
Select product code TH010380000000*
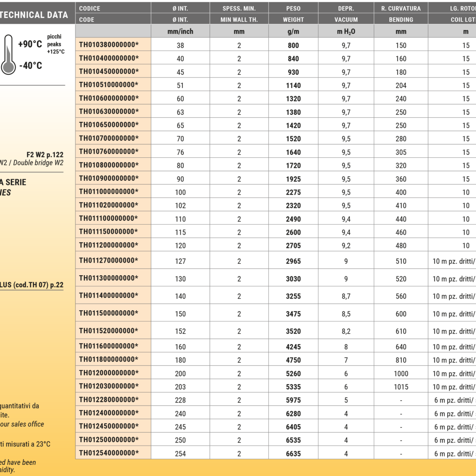pos(109,45)
